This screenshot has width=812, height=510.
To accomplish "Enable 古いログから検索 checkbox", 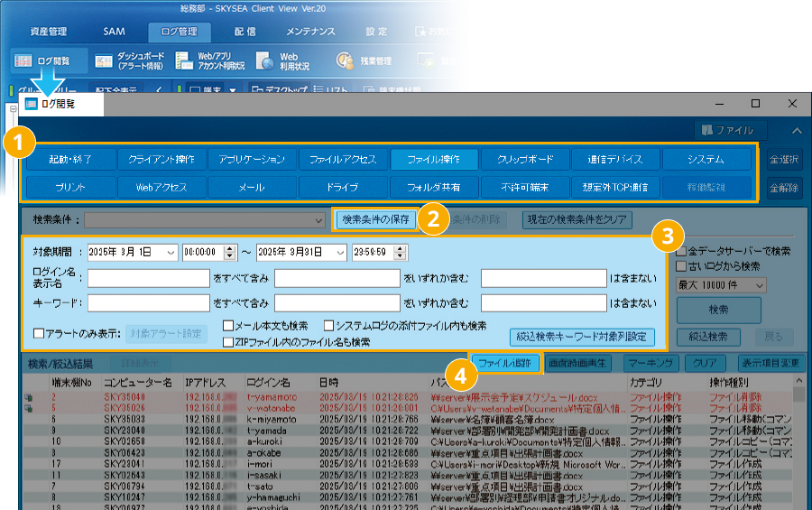I will pyautogui.click(x=681, y=266).
